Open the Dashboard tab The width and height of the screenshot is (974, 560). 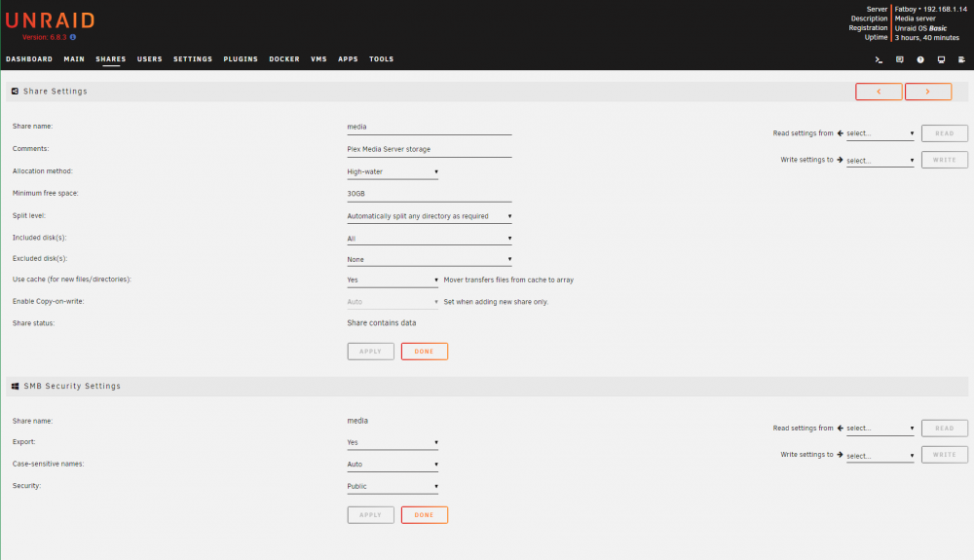tap(29, 59)
